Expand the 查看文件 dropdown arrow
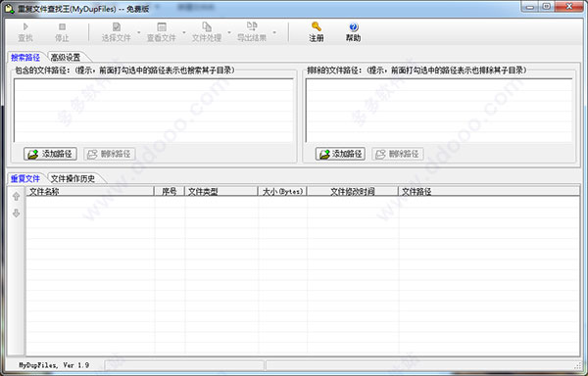This screenshot has width=588, height=376. pos(184,32)
